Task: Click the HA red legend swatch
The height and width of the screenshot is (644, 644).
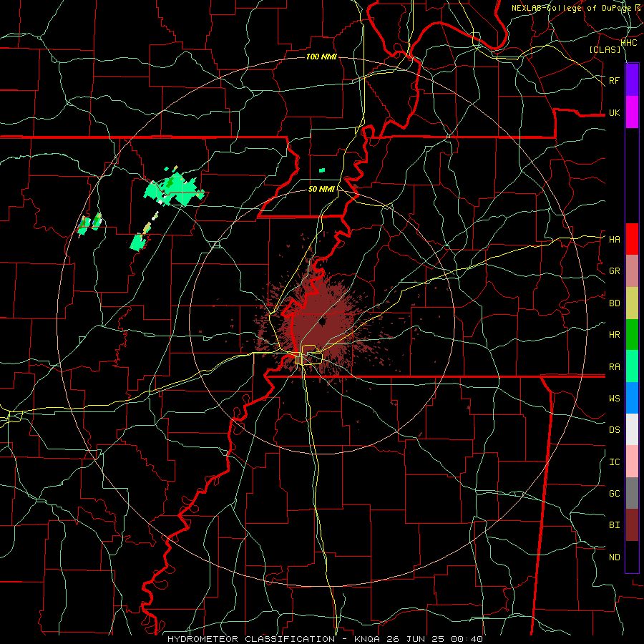Action: [x=632, y=239]
